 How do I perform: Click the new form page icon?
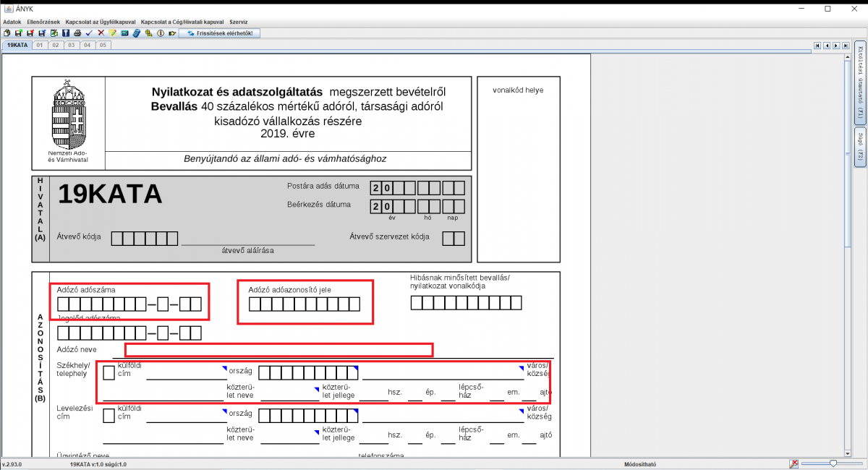[7, 33]
